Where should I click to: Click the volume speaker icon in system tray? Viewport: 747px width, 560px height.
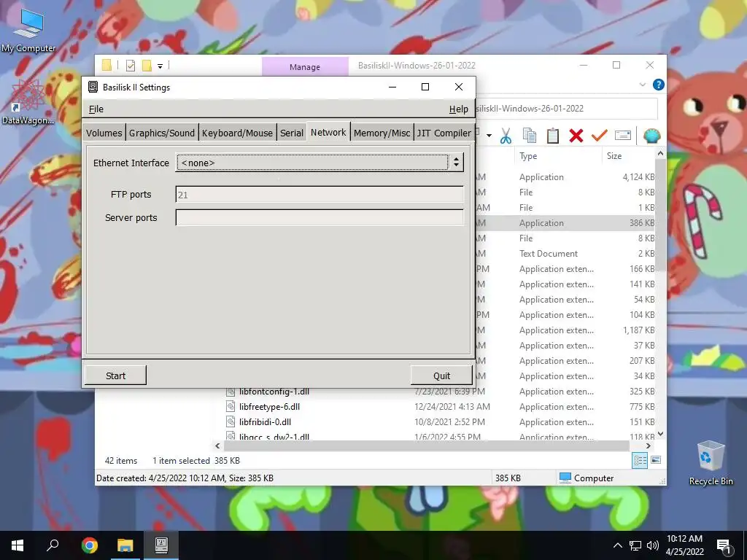tap(653, 545)
